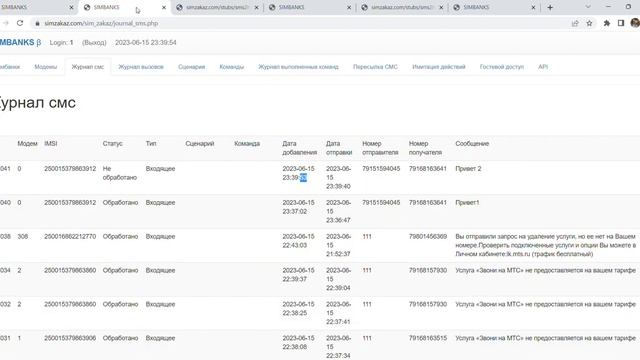Click the added date 2023-06-15 22:39:37
This screenshot has height=360, width=640.
pyautogui.click(x=298, y=275)
